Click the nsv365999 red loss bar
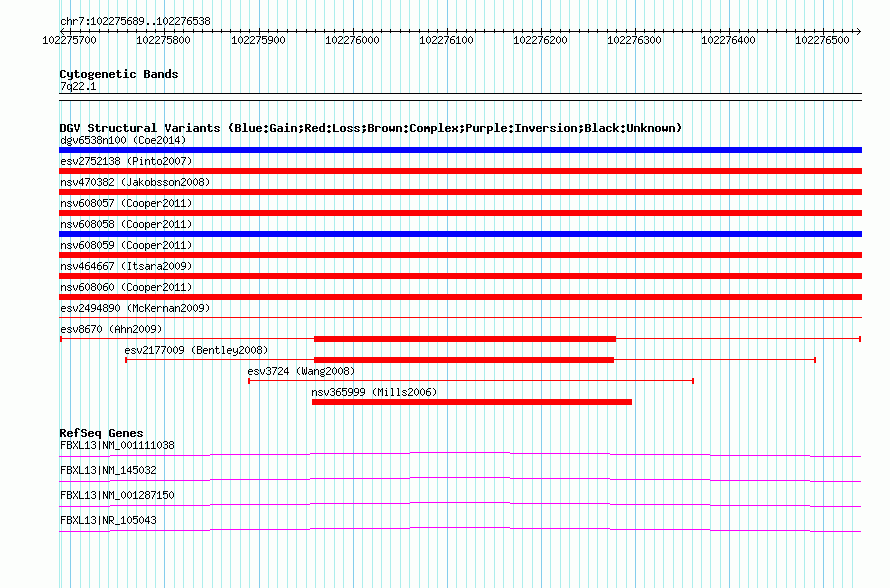890x588 pixels. click(x=472, y=402)
